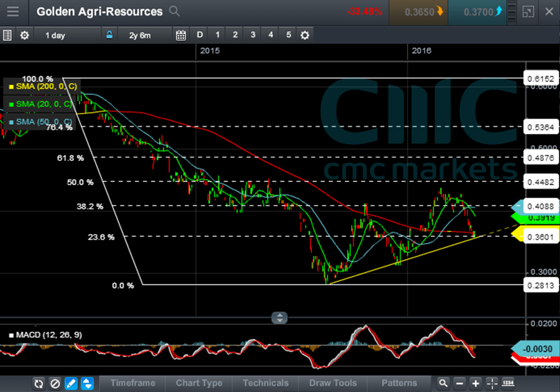This screenshot has height=392, width=560.
Task: Select the D default layout button
Action: [x=200, y=35]
